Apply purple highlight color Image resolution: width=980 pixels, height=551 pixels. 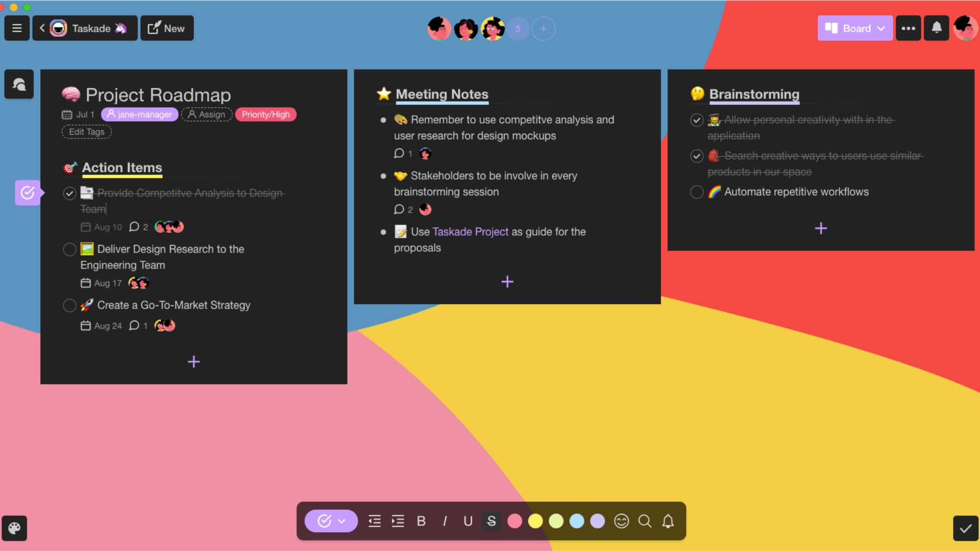pos(597,521)
